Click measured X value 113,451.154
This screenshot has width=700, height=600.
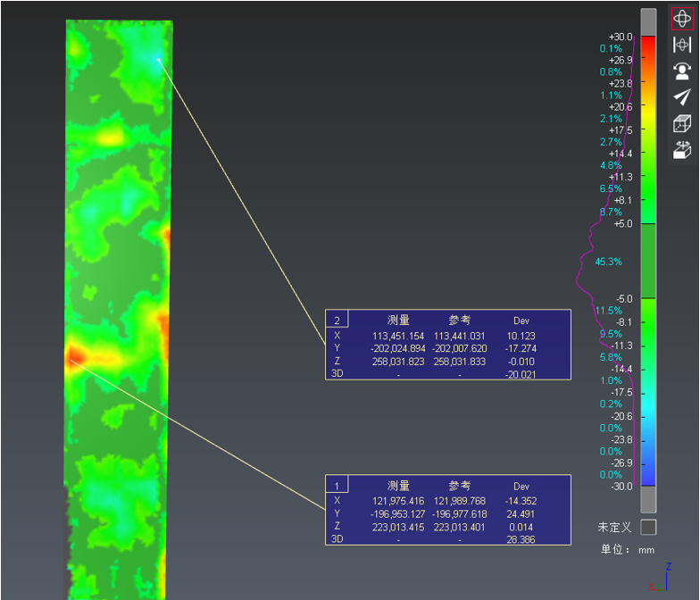pos(398,336)
